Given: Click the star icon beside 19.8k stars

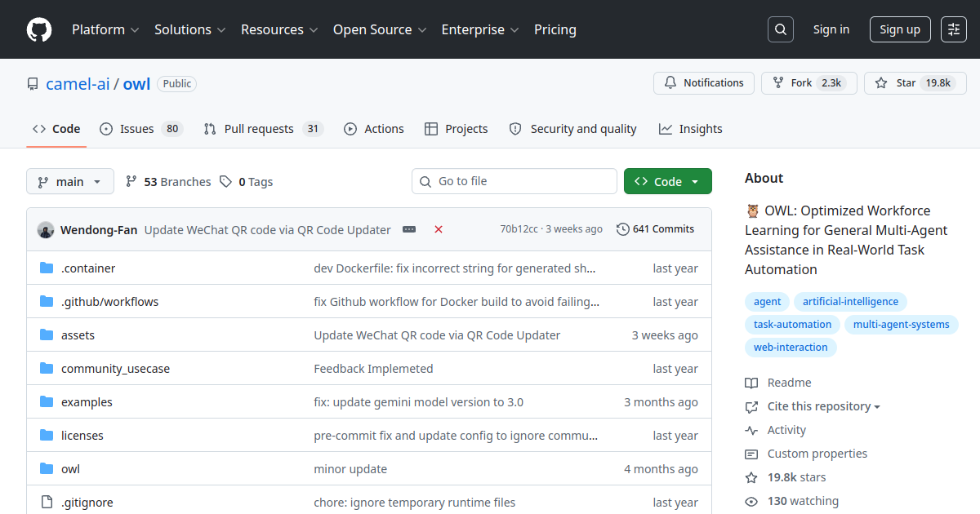Looking at the screenshot, I should pos(751,477).
